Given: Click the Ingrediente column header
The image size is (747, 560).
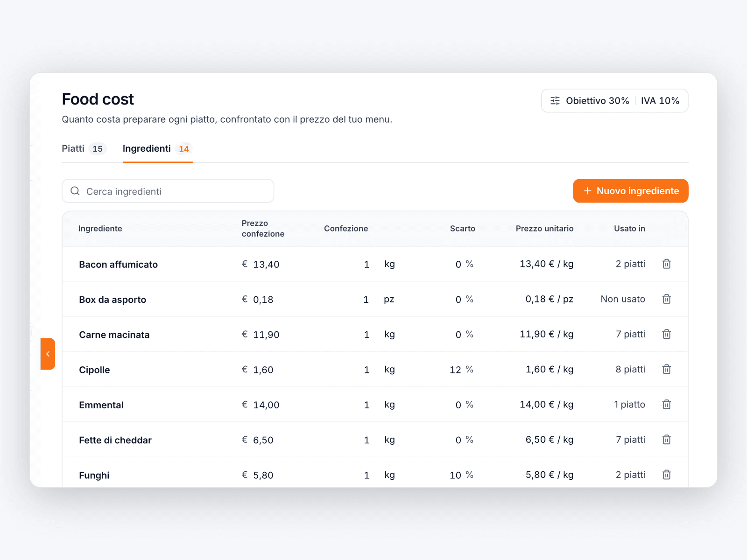Looking at the screenshot, I should point(100,229).
